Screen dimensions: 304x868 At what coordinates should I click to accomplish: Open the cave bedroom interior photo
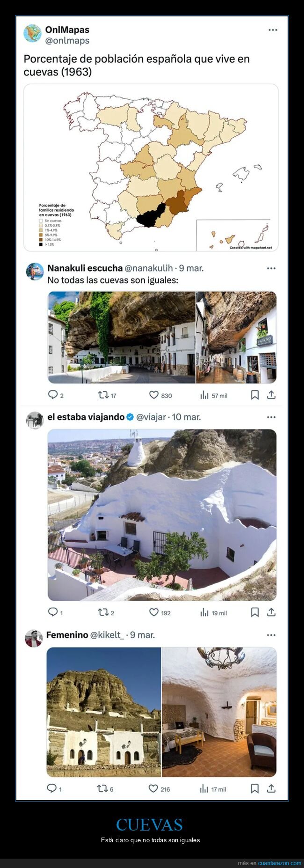tap(219, 712)
